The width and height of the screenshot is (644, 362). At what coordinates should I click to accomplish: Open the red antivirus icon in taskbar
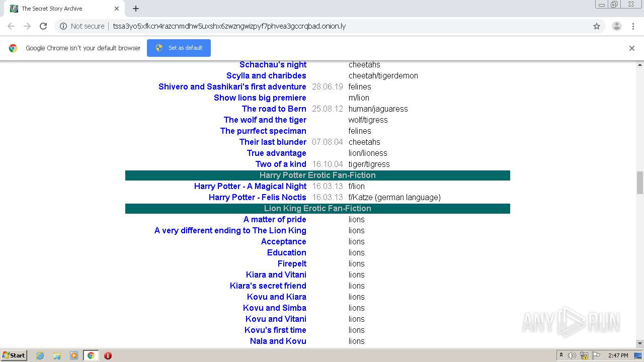pos(108,355)
